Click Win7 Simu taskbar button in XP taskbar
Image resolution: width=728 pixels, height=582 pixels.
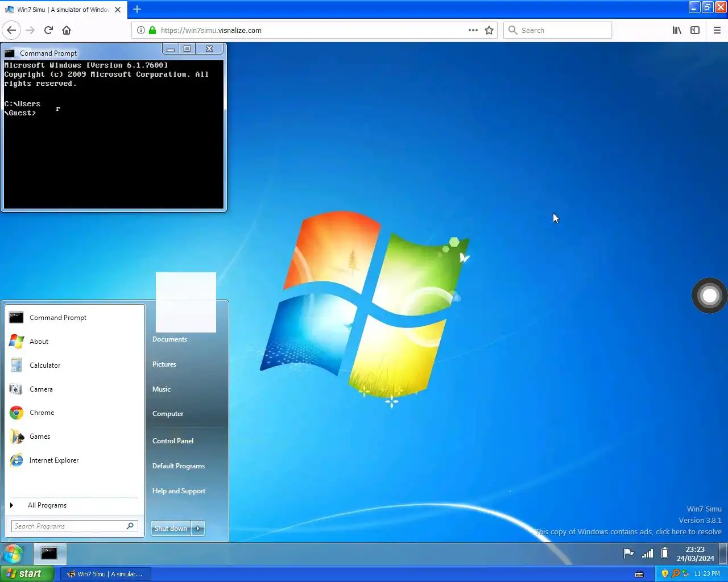pyautogui.click(x=105, y=574)
